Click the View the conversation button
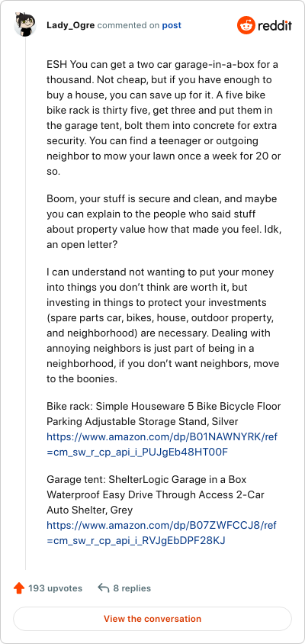305x644 pixels. pos(152,619)
